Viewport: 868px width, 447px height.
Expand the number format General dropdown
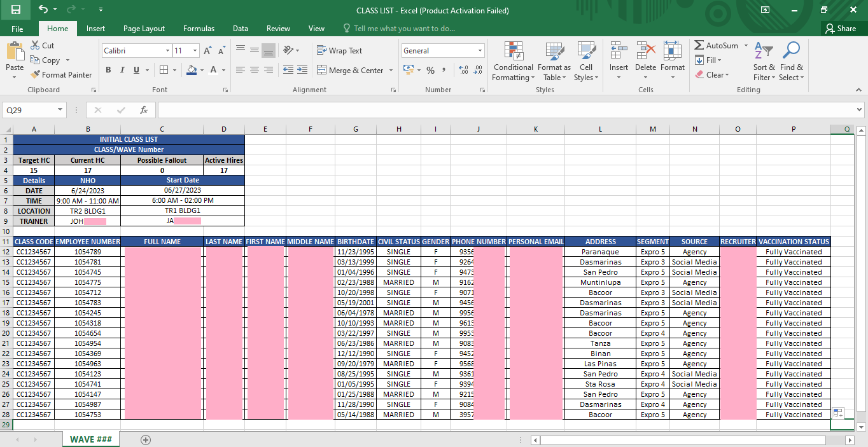tap(480, 51)
